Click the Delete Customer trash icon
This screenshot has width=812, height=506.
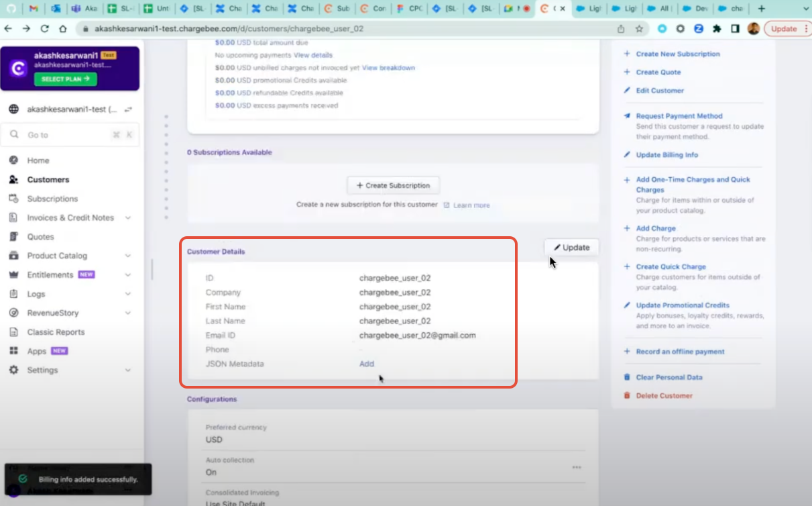(x=627, y=395)
